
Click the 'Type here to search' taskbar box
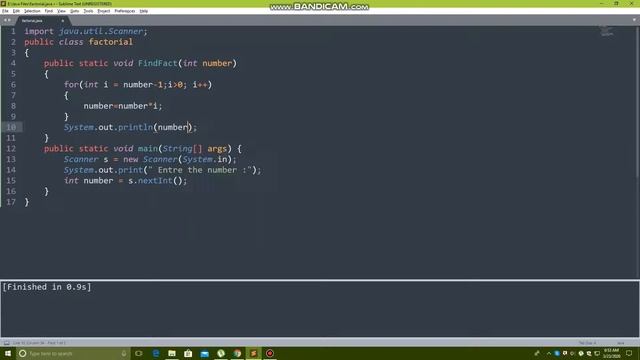point(73,353)
